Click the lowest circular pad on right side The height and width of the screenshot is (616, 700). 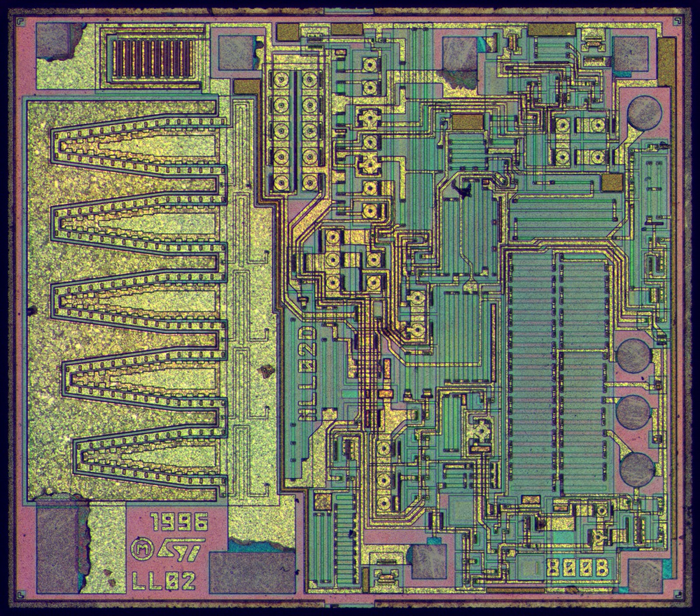[x=637, y=468]
